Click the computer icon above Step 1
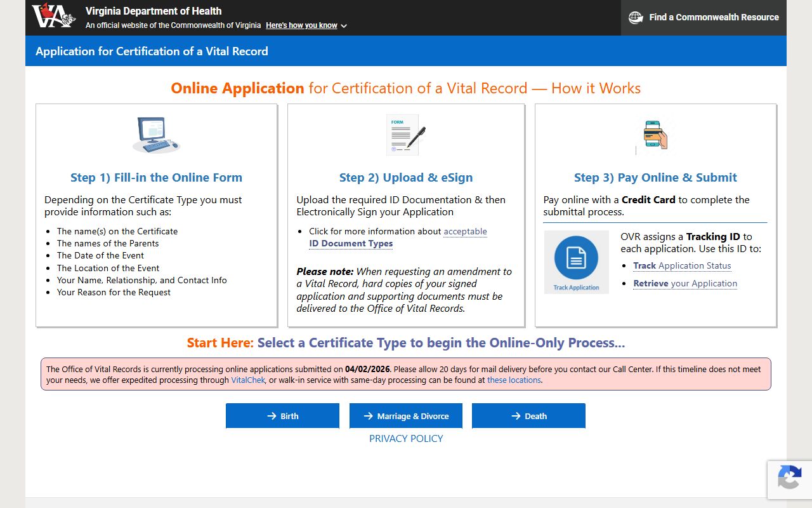Screen dimensions: 812x508 (x=156, y=135)
